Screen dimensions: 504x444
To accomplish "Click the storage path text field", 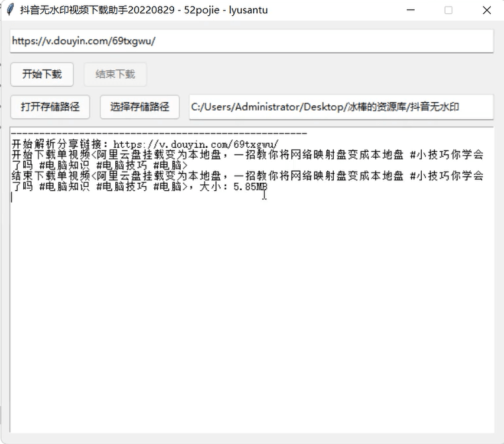I will pos(341,107).
